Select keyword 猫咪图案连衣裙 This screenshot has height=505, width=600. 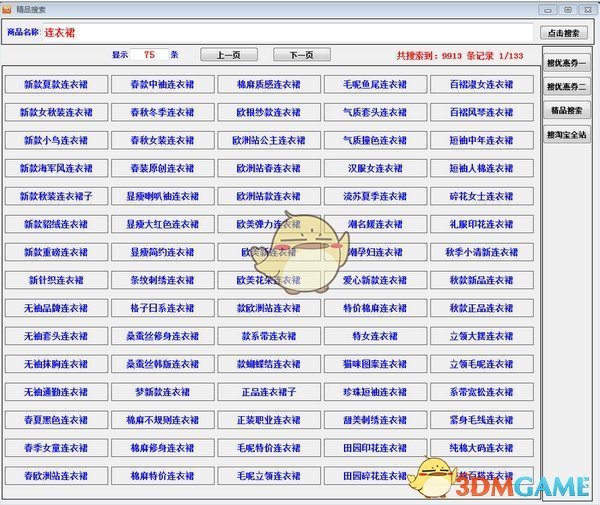tap(375, 363)
